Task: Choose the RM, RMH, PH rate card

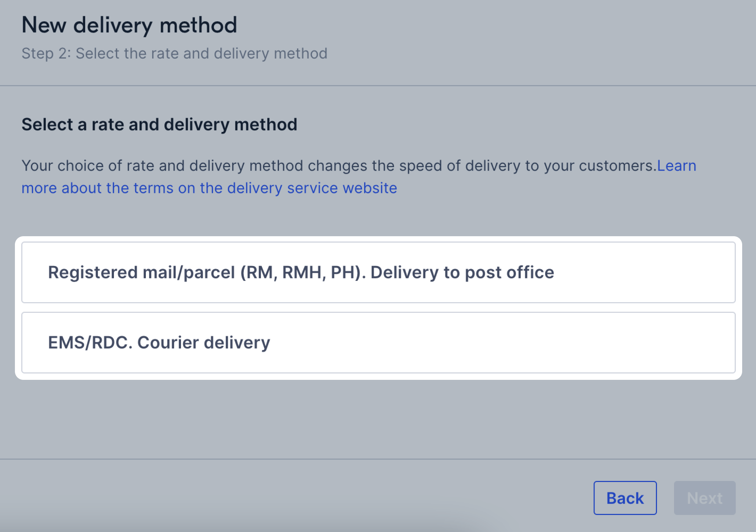Action: click(378, 272)
